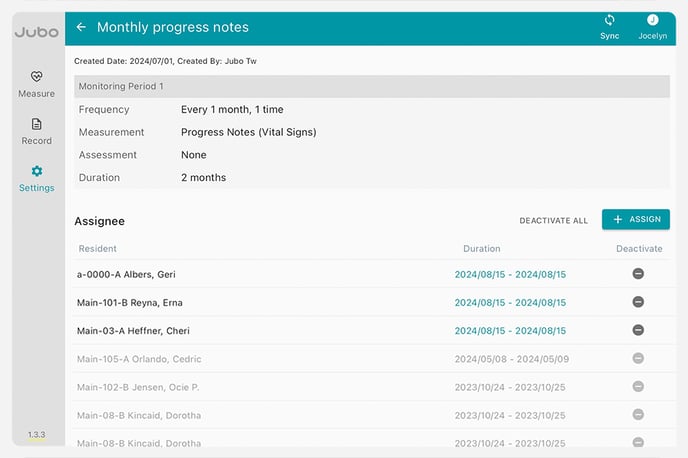The image size is (688, 458).
Task: Open the Jocelyn user profile icon
Action: coord(652,20)
